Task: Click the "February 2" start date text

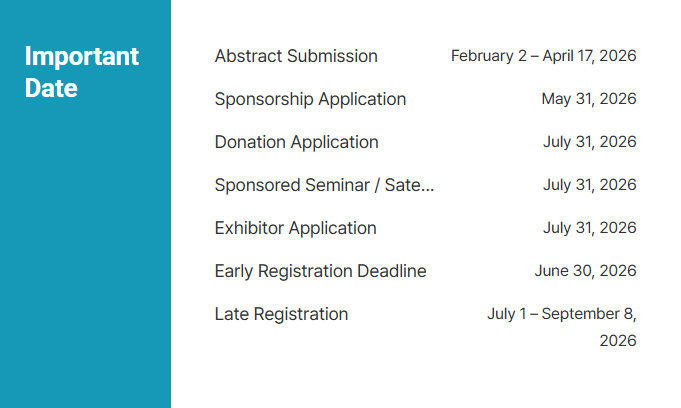Action: point(489,56)
